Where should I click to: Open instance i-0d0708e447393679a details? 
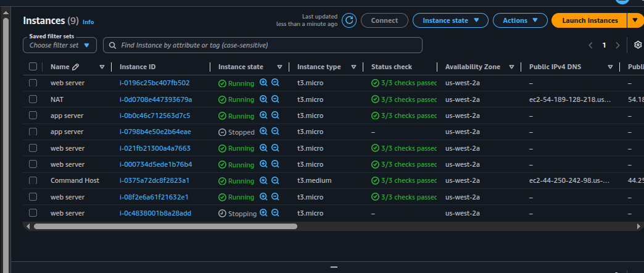pos(155,99)
